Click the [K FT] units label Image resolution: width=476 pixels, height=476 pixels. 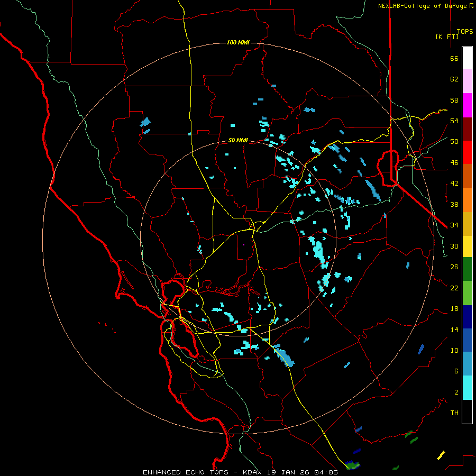(x=447, y=36)
